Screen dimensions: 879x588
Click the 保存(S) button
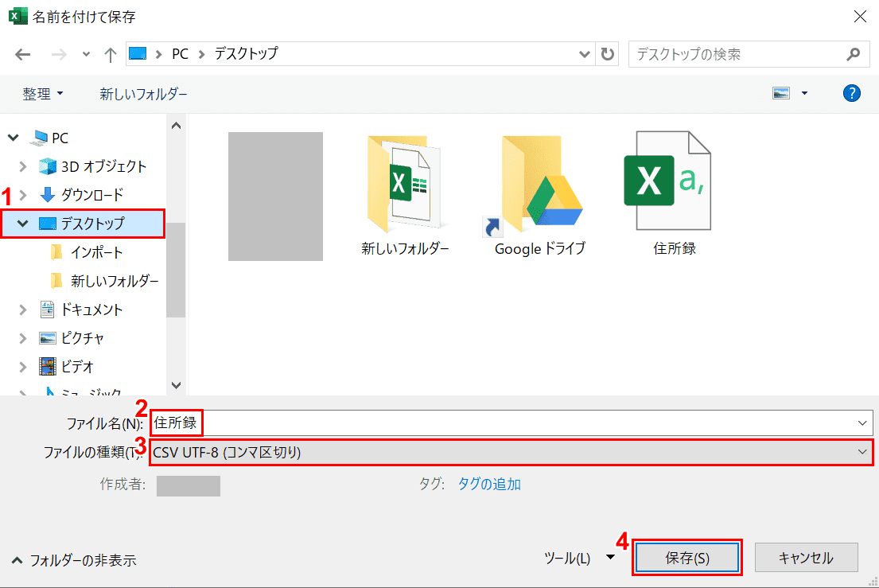point(687,558)
